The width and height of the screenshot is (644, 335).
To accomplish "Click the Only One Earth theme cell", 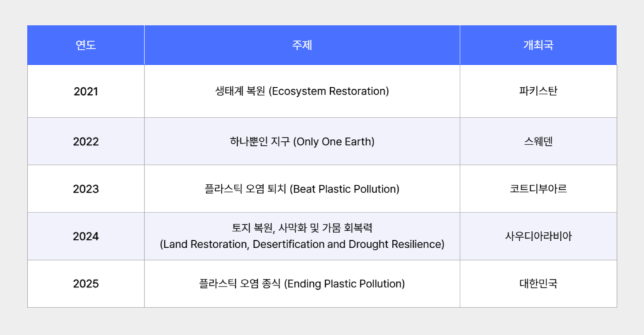I will pos(302,141).
